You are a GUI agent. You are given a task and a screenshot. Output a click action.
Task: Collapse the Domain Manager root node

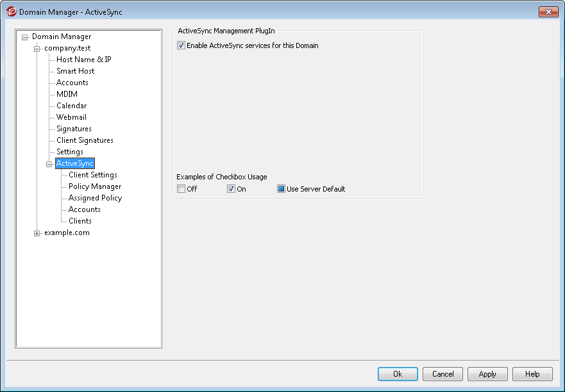click(25, 37)
